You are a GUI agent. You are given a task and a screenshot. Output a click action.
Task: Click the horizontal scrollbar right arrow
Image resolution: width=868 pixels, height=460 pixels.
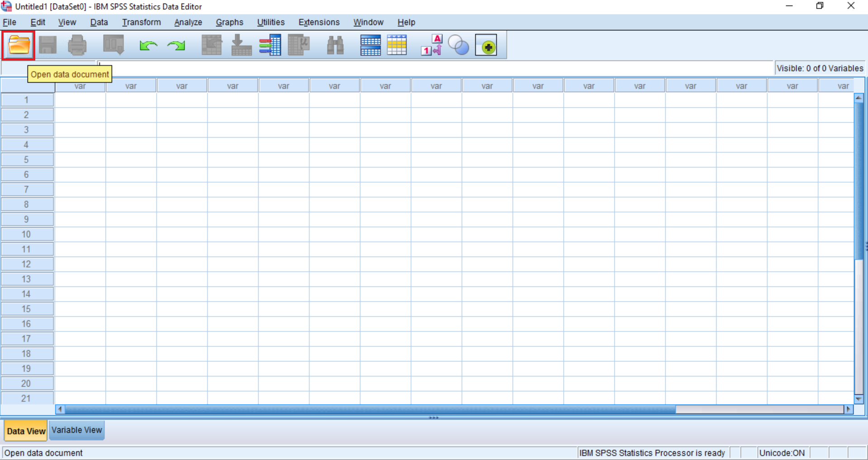click(x=849, y=409)
